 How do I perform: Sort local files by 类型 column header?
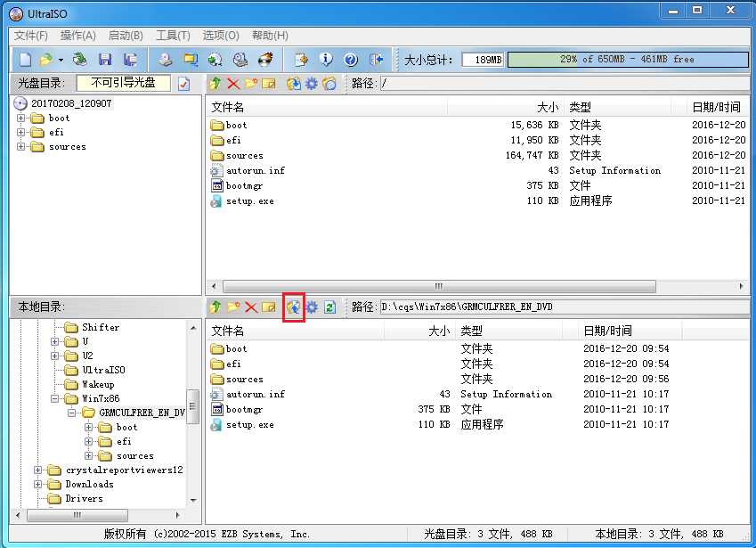[509, 331]
